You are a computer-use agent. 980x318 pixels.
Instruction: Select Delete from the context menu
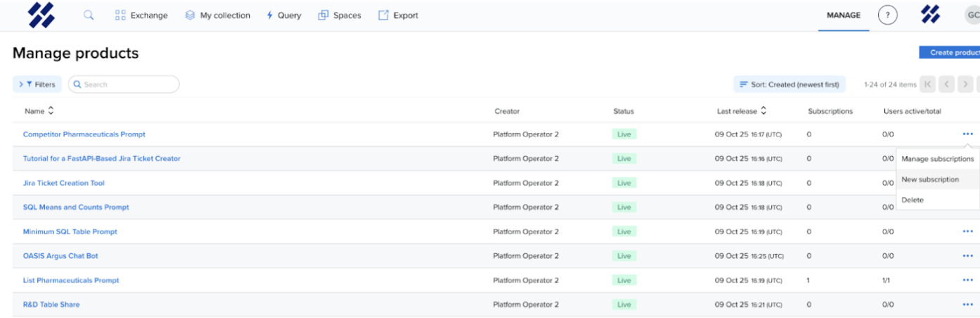point(913,200)
